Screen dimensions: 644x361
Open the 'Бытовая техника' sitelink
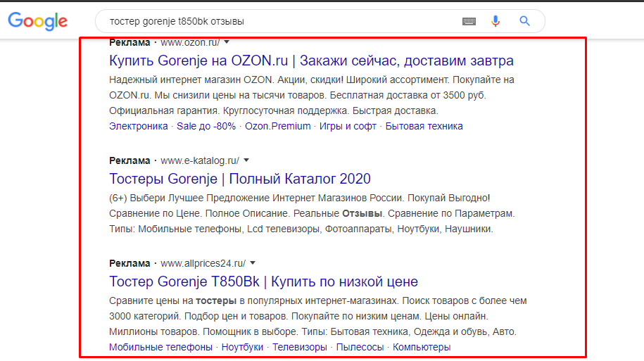(424, 126)
